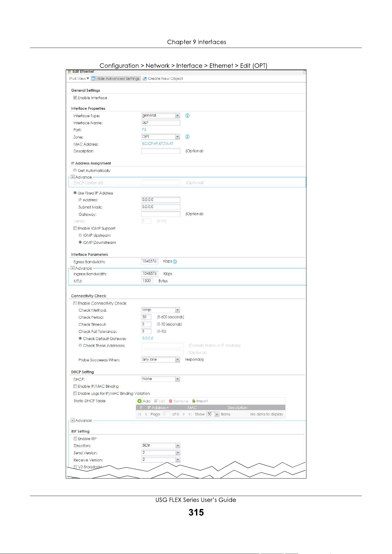Click the Add icon in Static DHCP Table
Image resolution: width=392 pixels, height=554 pixels.
[x=144, y=401]
